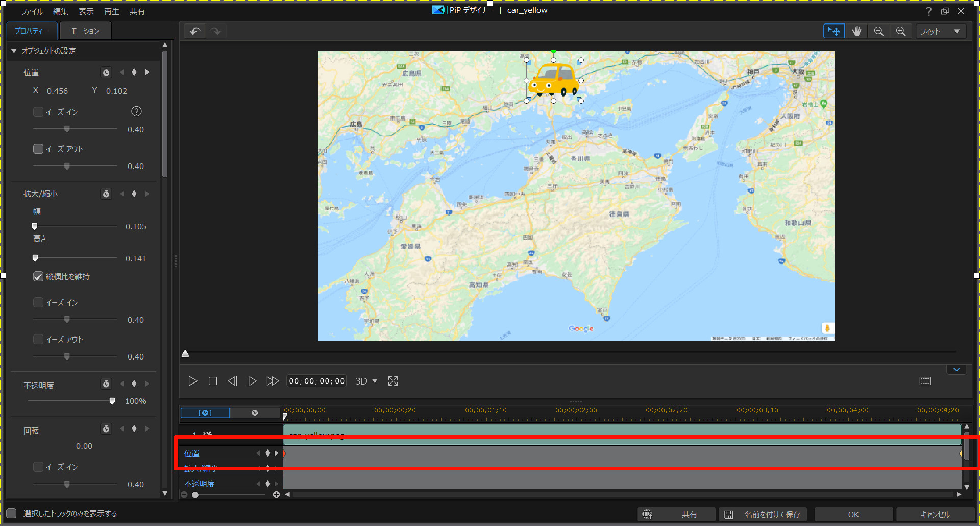
Task: Zoom in the timeline with plus button
Action: pos(276,494)
